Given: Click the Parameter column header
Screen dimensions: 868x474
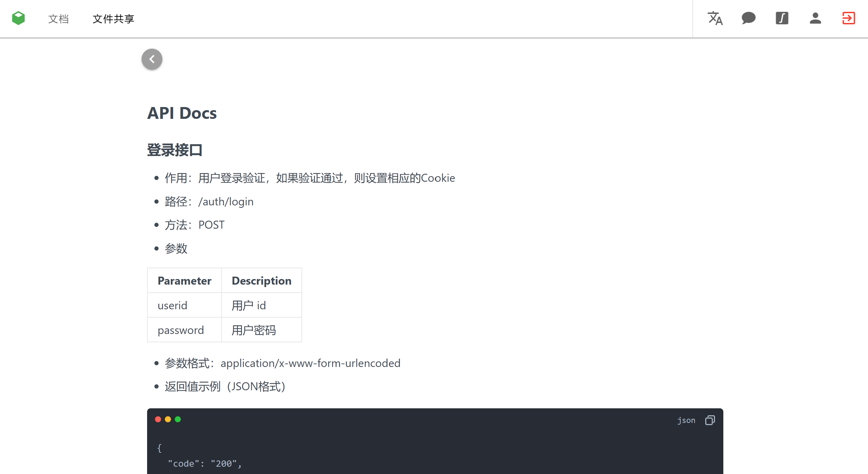Looking at the screenshot, I should tap(184, 280).
